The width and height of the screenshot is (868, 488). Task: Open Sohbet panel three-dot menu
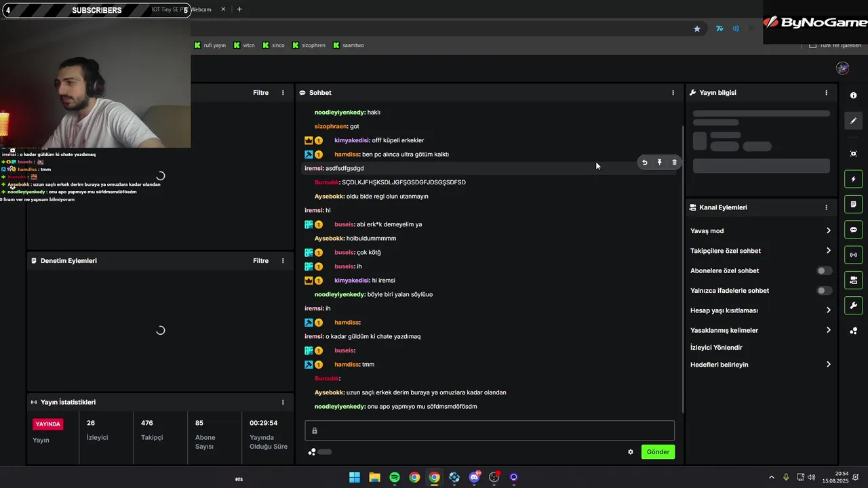click(673, 93)
